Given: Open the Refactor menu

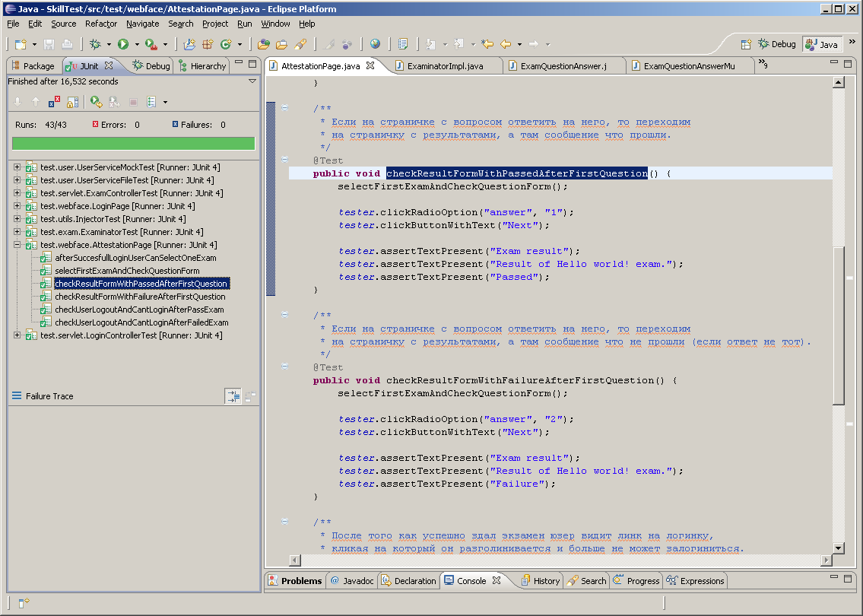Looking at the screenshot, I should click(100, 24).
